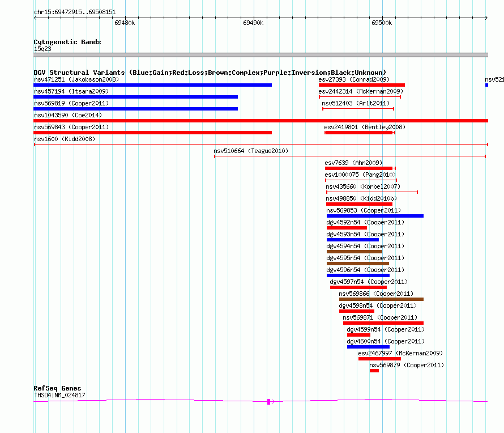Click esv2442314 (McKernan2009) label

coord(361,91)
